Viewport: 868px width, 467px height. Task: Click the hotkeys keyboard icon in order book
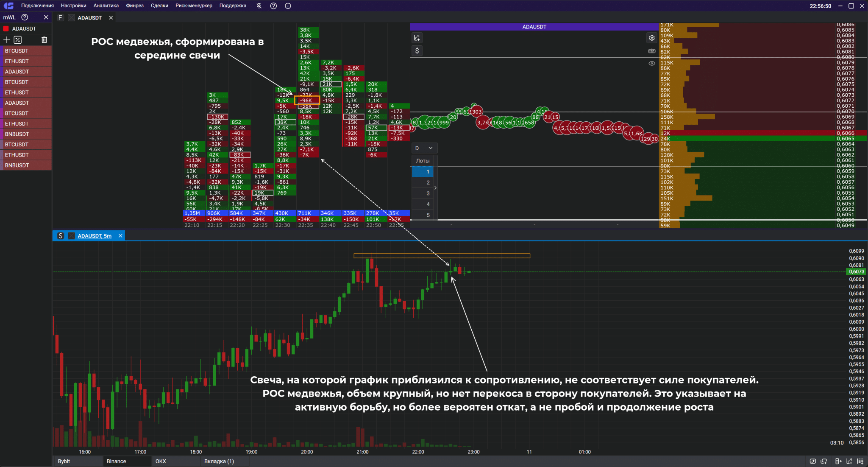[x=651, y=51]
